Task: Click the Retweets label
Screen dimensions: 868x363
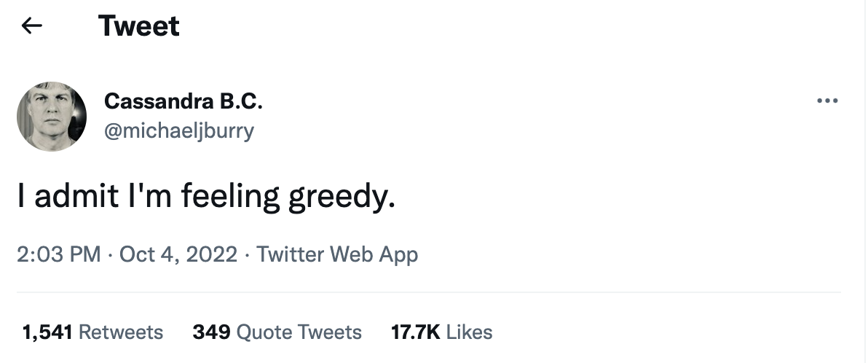Action: click(120, 332)
